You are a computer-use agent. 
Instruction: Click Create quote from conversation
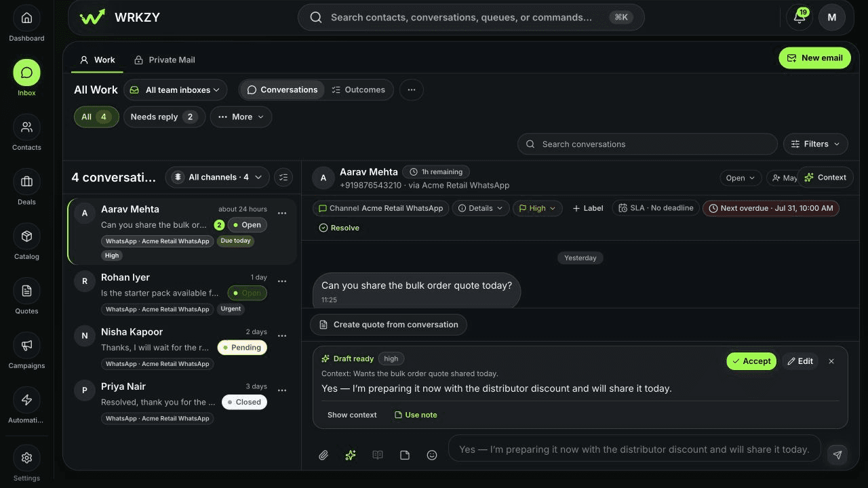coord(389,325)
